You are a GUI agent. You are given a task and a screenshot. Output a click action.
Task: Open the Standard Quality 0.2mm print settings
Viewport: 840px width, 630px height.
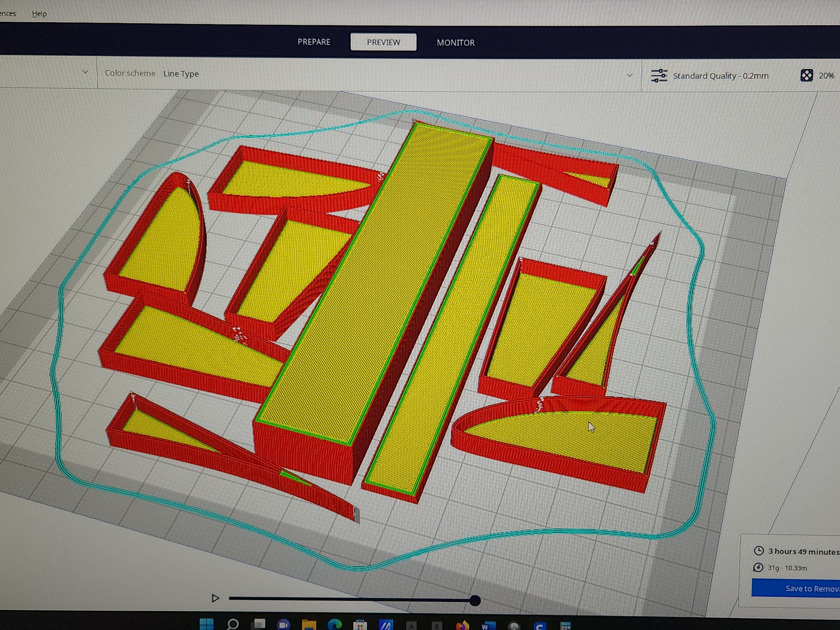pyautogui.click(x=720, y=76)
